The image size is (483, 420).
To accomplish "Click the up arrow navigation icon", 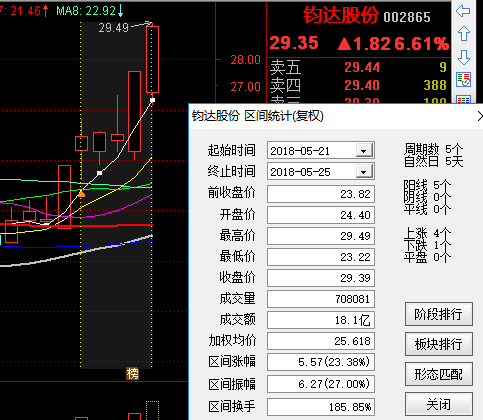I will [464, 34].
